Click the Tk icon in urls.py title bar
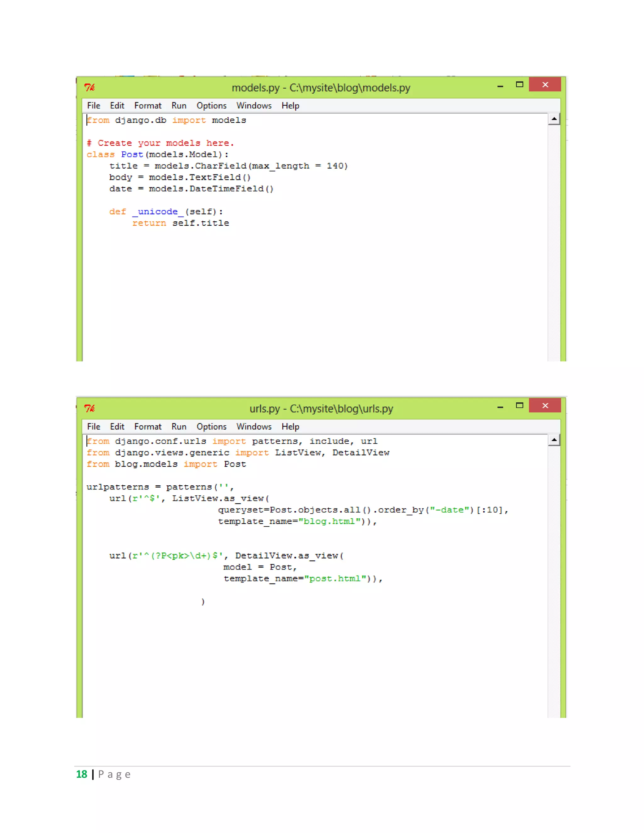Image resolution: width=644 pixels, height=833 pixels. 90,409
